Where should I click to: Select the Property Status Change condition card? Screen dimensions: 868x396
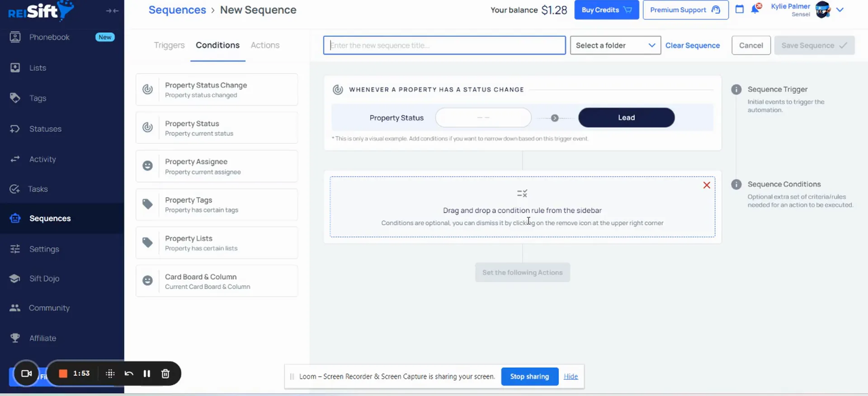217,90
